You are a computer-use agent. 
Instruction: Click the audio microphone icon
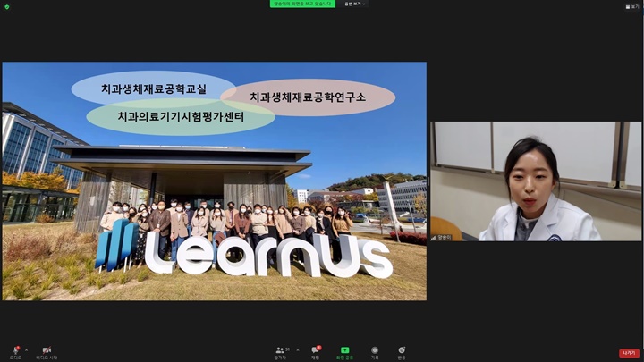15,350
